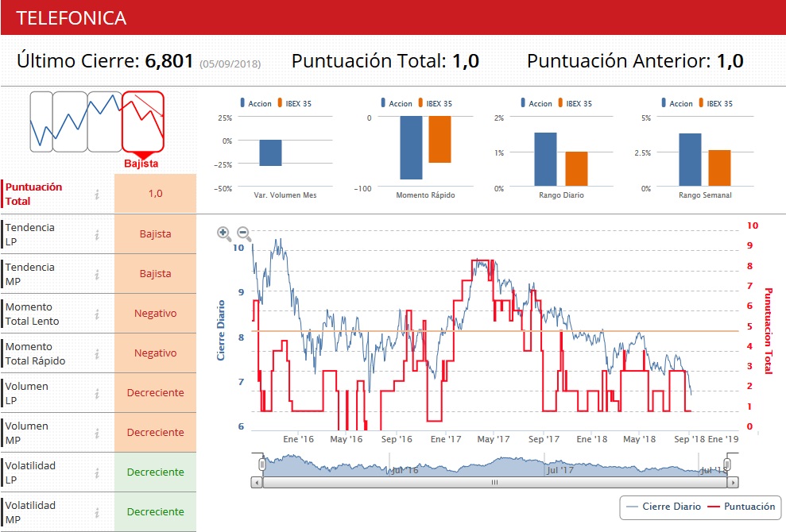Click Decreciente value for Volatilidad MP

click(156, 511)
